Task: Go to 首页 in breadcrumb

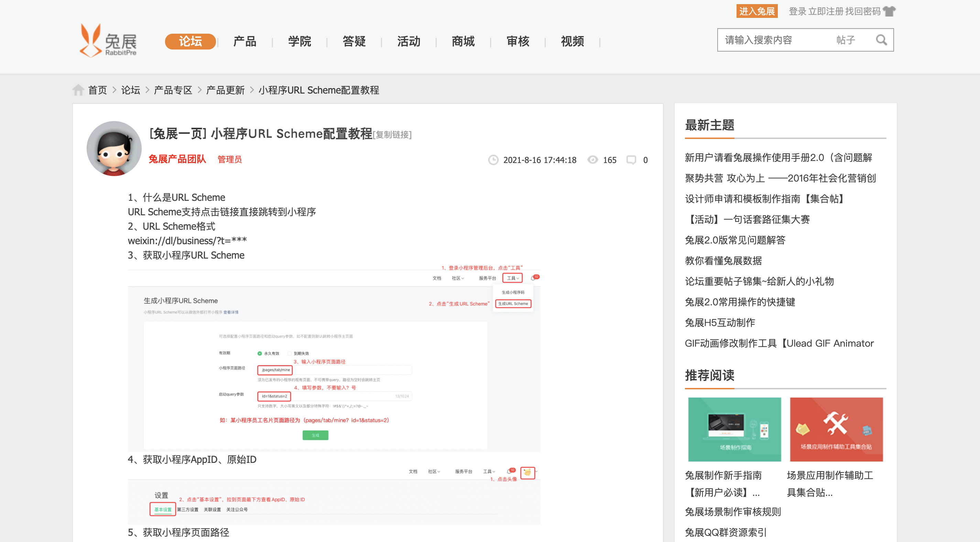Action: pyautogui.click(x=97, y=90)
